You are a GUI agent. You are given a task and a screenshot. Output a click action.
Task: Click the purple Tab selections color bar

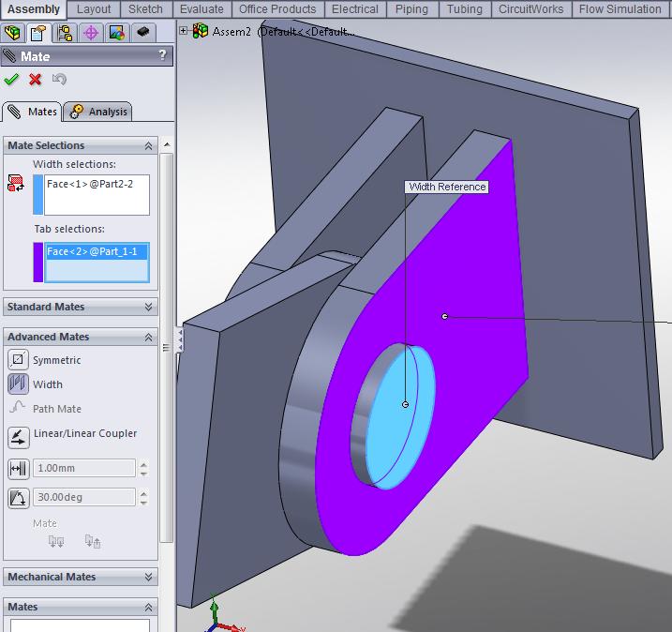click(x=37, y=262)
